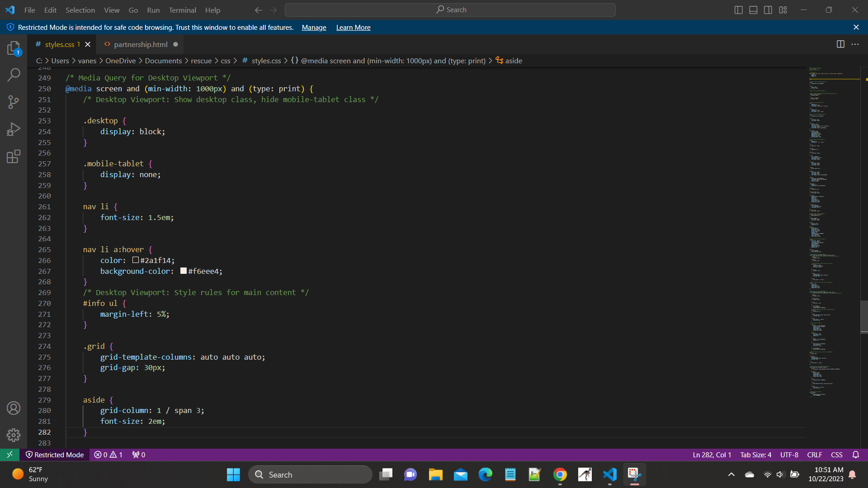Open the Search view in activity bar
Screen dimensions: 868x488
[x=14, y=75]
